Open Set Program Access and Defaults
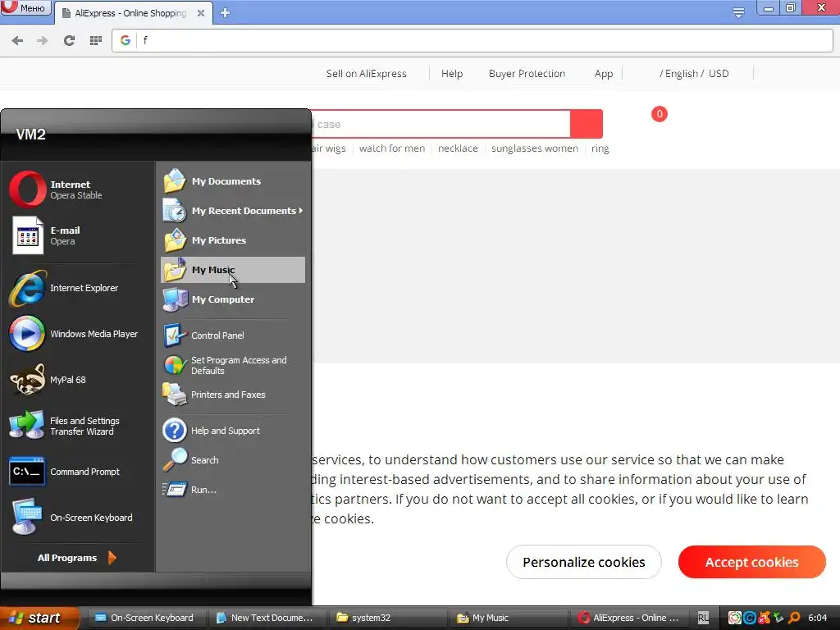840x630 pixels. (x=232, y=365)
